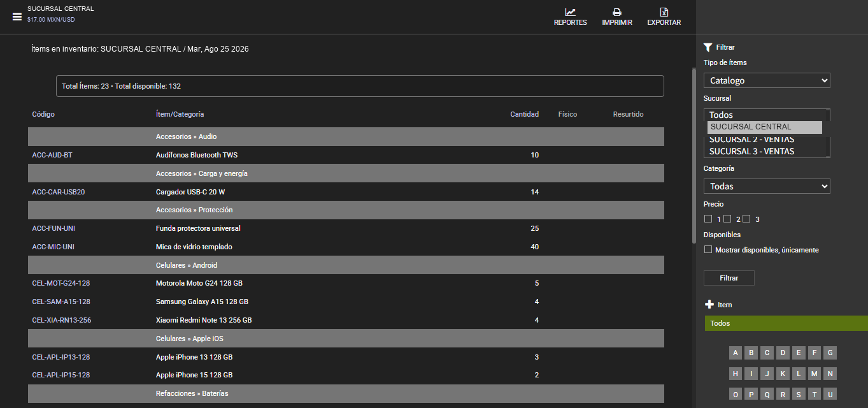The image size is (868, 408).
Task: Click the Ítem/Categoría column header
Action: [180, 114]
